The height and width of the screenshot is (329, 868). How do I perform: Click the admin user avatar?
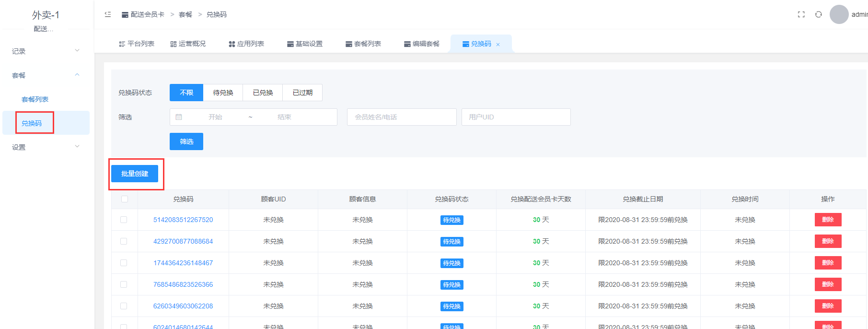click(839, 14)
